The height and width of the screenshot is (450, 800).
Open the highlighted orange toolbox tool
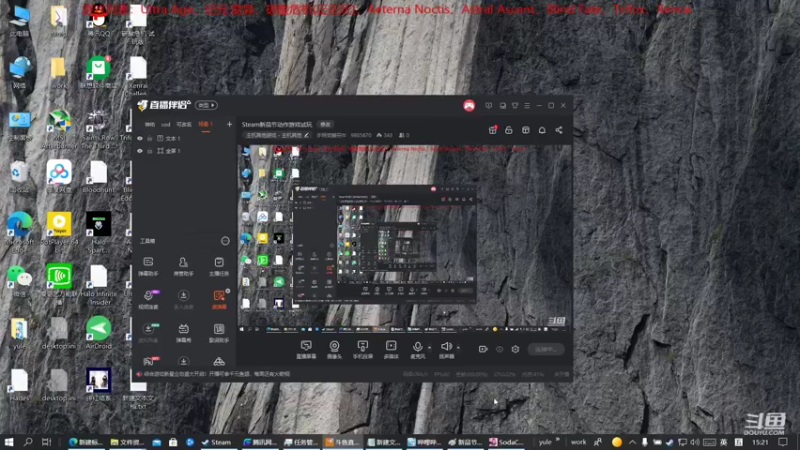(219, 299)
